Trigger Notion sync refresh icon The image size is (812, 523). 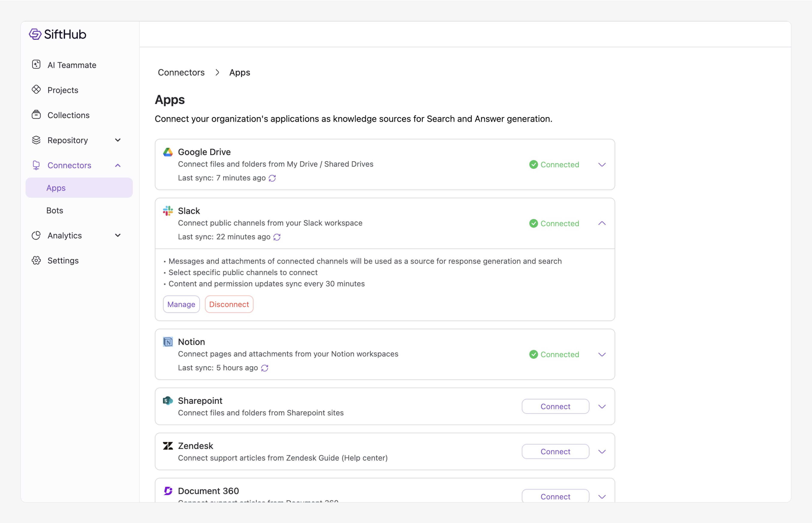pyautogui.click(x=265, y=368)
